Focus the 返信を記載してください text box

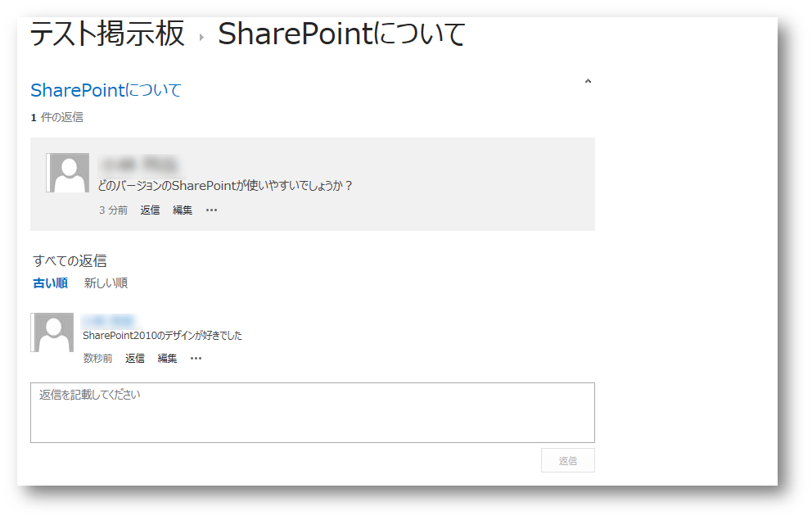(312, 413)
